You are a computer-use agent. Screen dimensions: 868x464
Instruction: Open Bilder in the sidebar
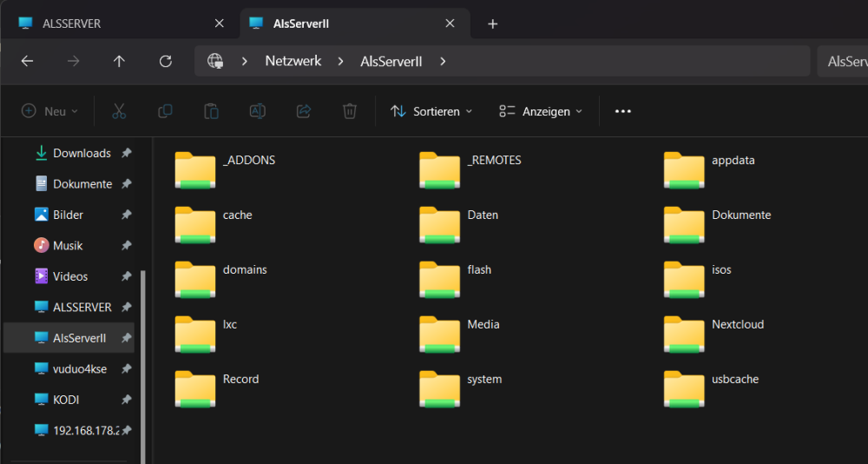click(x=68, y=215)
